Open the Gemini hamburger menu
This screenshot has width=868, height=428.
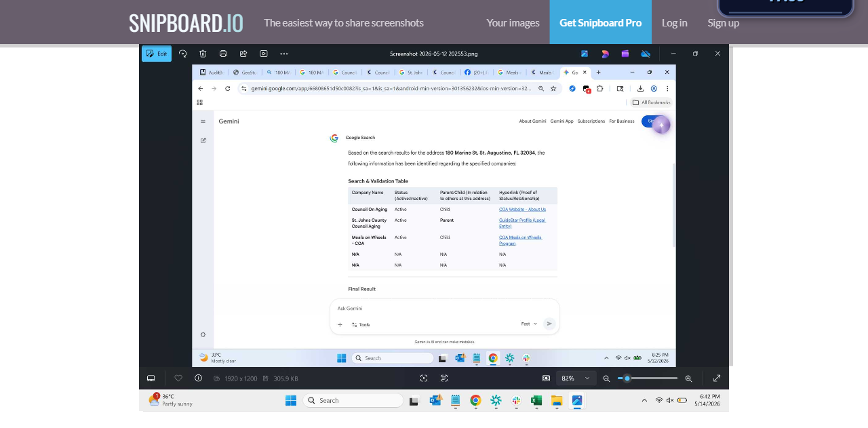(203, 121)
